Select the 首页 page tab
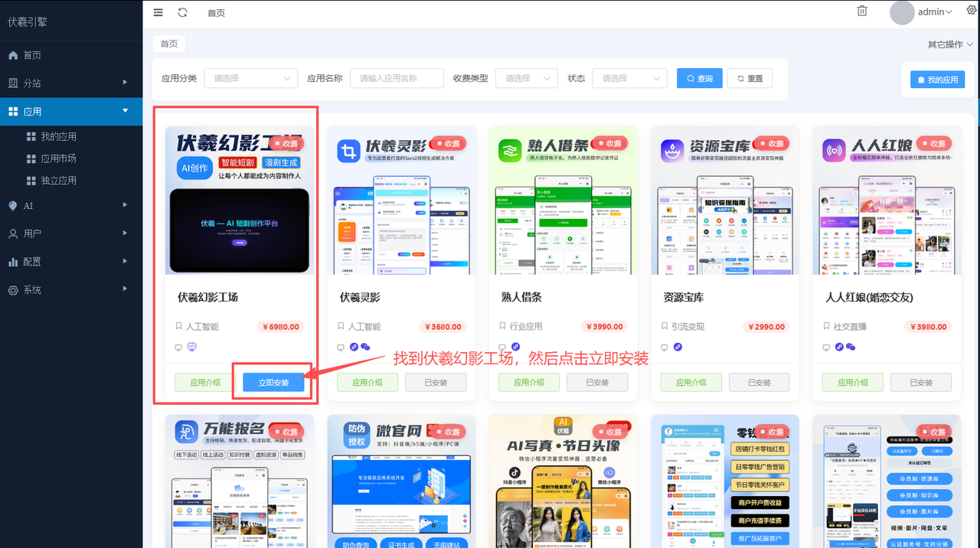Image resolution: width=980 pixels, height=548 pixels. tap(169, 44)
